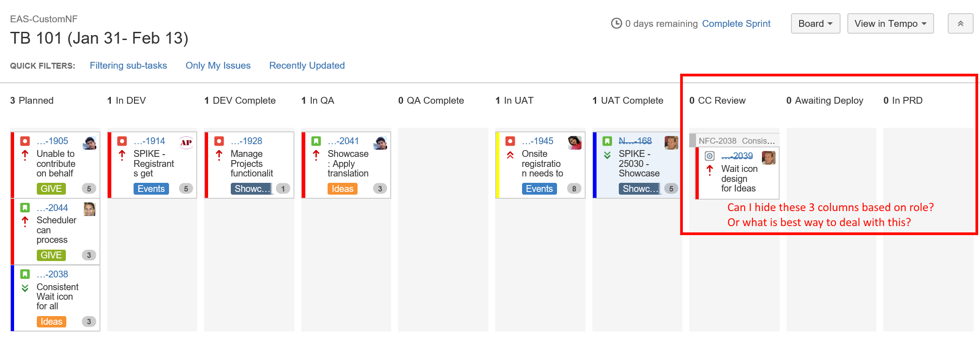Click story points badge on card 1928
The height and width of the screenshot is (342, 980).
283,189
